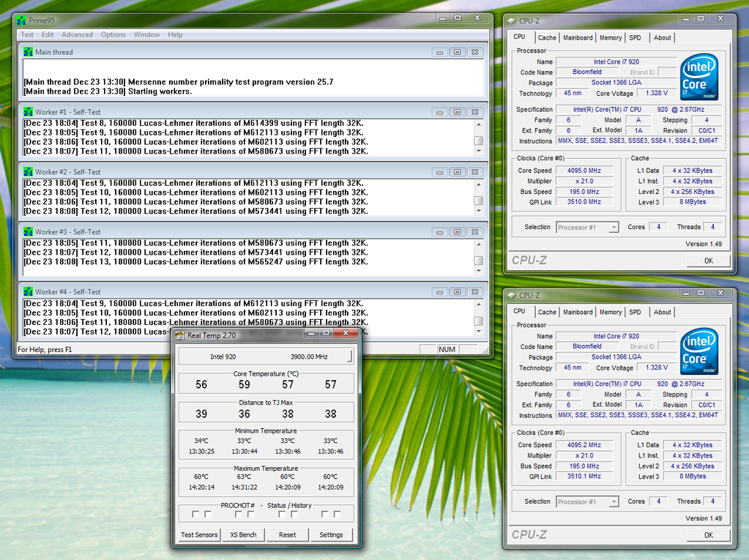749x560 pixels.
Task: Click the 3510.1 MHz QPI Link value
Action: (584, 476)
